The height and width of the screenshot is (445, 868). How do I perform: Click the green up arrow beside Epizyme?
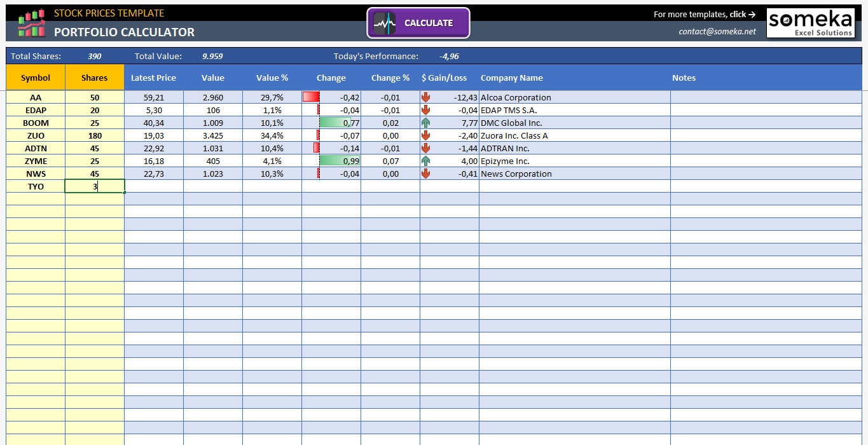pos(425,161)
